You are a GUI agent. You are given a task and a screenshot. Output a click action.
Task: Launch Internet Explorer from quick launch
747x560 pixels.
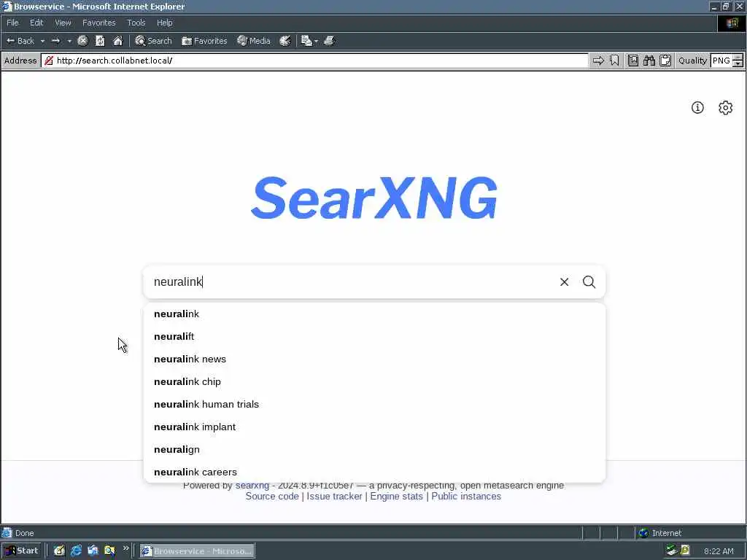76,551
